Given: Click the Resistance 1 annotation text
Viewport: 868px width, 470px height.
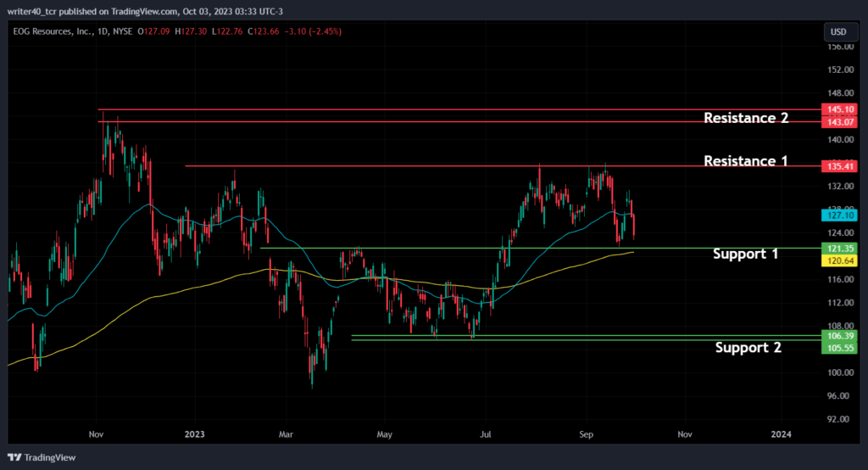Looking at the screenshot, I should point(746,160).
